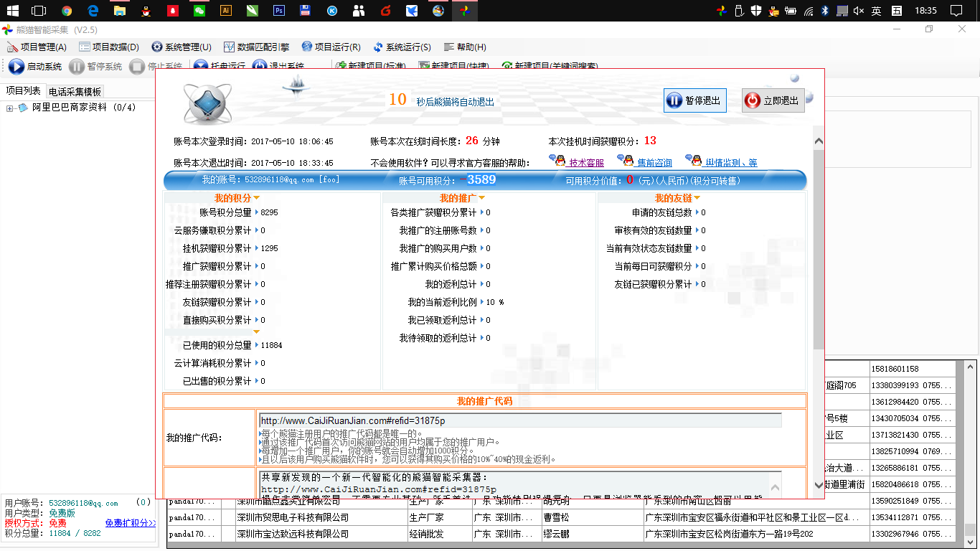Toggle the 我的推广 section arrow

click(481, 198)
